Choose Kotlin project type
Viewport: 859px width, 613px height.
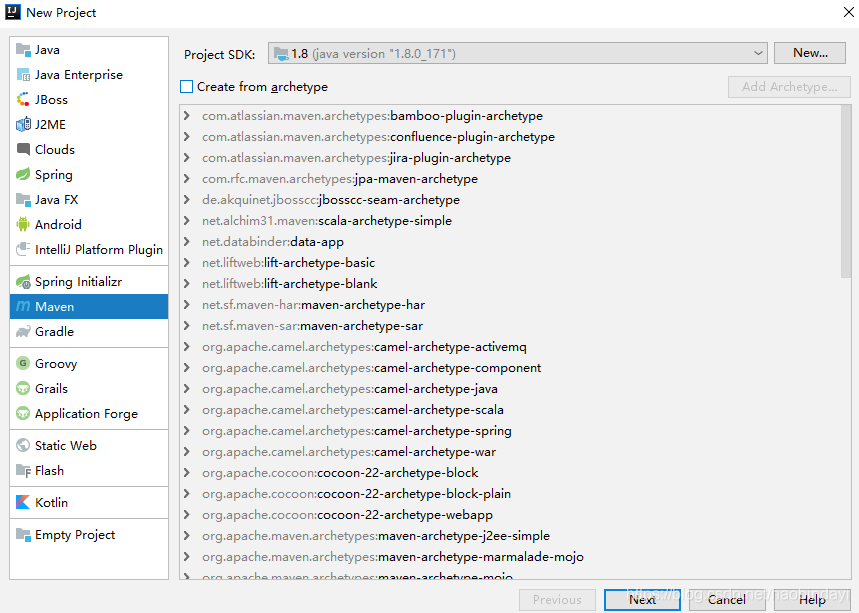coord(89,502)
